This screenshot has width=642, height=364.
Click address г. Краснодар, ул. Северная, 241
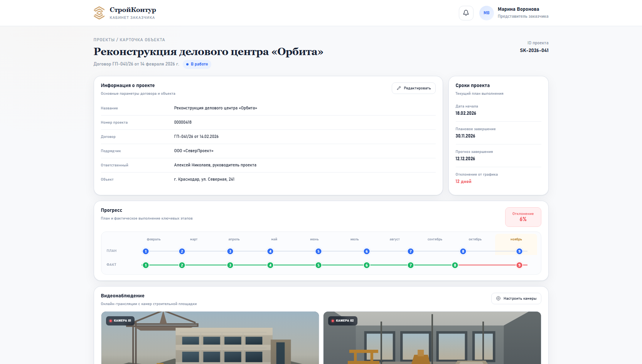tap(204, 179)
